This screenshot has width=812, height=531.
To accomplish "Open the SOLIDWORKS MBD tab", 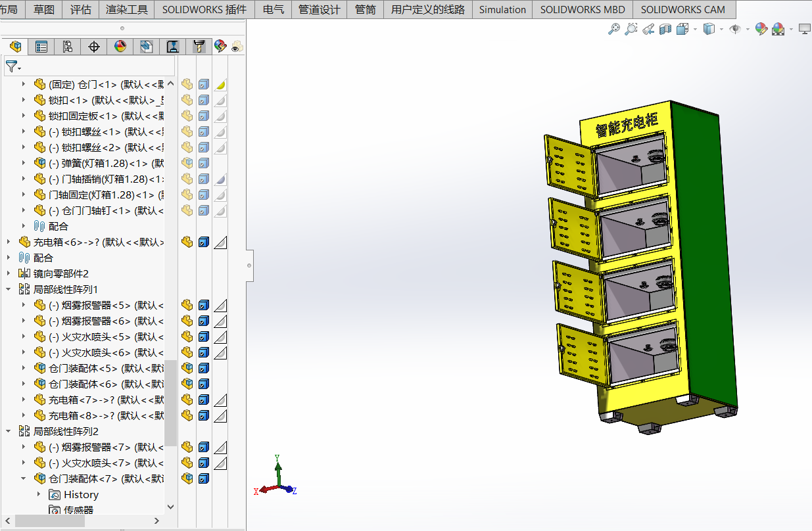I will coord(583,9).
